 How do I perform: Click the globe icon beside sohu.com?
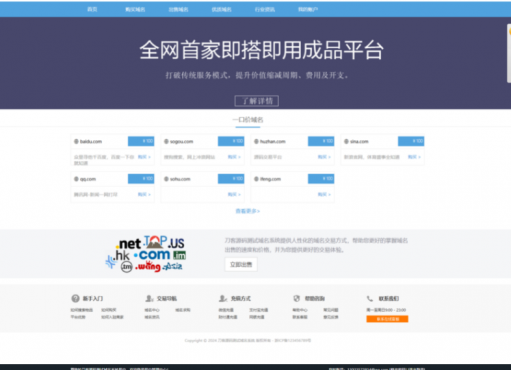(166, 179)
